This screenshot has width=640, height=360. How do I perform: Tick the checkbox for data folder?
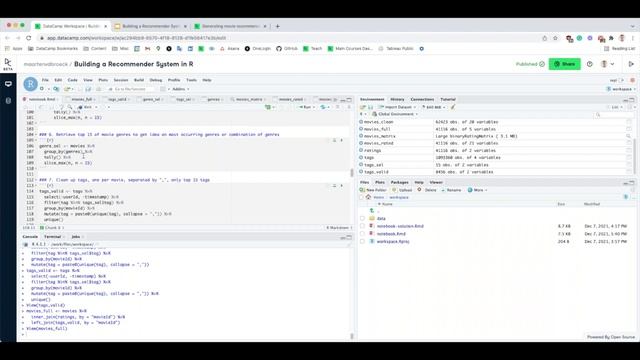point(362,218)
